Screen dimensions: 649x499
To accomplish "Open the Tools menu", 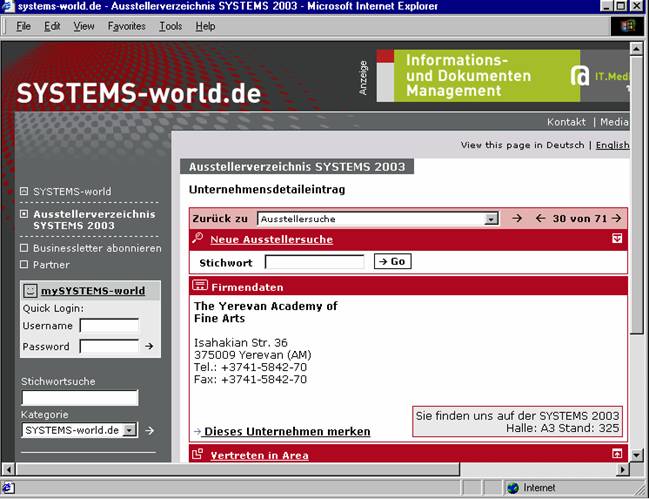I will [x=170, y=26].
